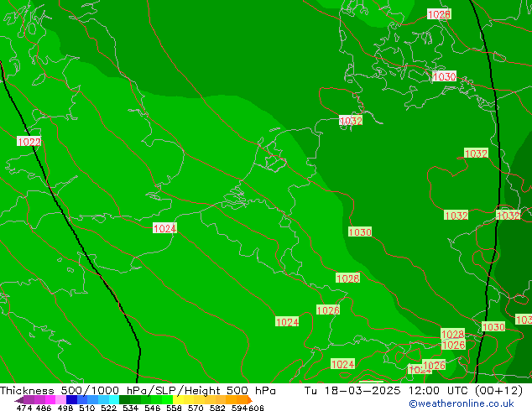
Task: Click the 1022 pressure label
Action: point(29,142)
